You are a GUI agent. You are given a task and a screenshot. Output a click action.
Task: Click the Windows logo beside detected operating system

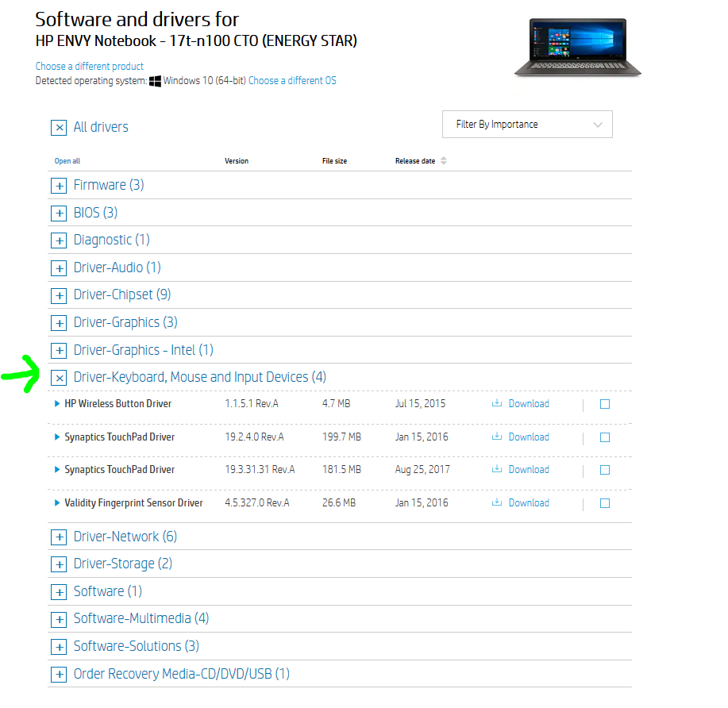pyautogui.click(x=156, y=80)
